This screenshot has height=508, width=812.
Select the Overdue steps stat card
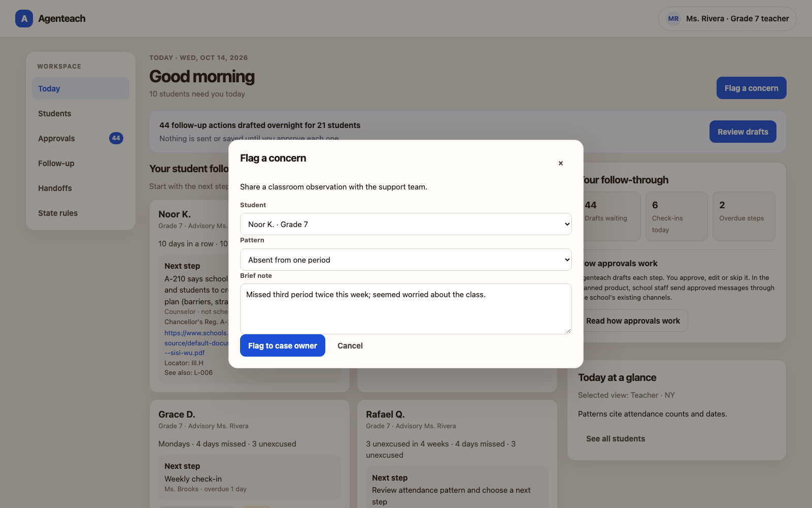(x=744, y=216)
